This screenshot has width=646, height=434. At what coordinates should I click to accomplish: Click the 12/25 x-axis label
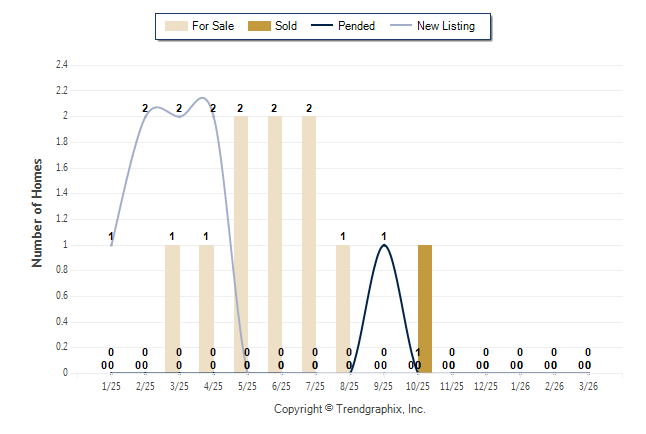[486, 386]
